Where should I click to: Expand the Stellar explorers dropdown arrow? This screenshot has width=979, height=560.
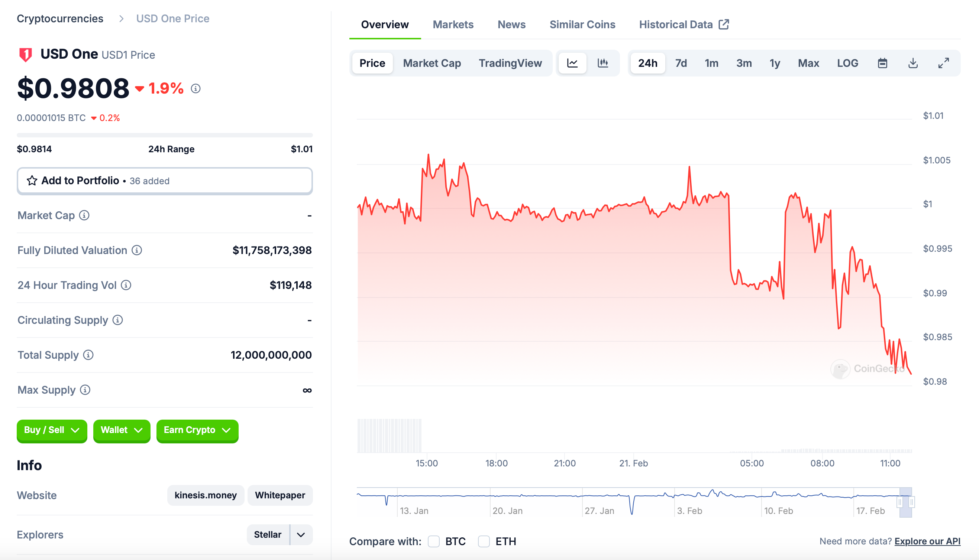click(x=301, y=535)
